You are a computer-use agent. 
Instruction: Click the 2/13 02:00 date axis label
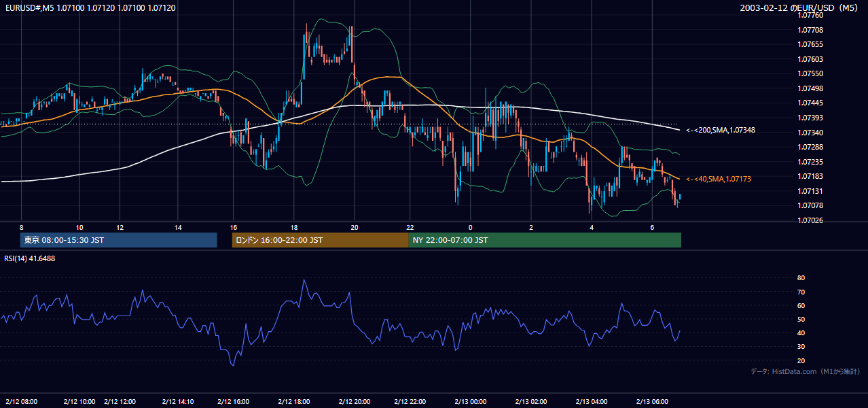coord(531,401)
